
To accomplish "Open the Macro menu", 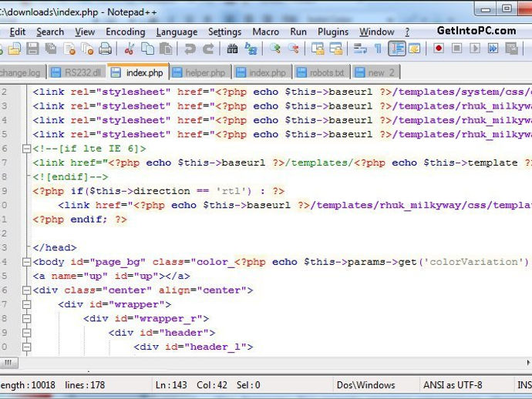I will (x=266, y=32).
